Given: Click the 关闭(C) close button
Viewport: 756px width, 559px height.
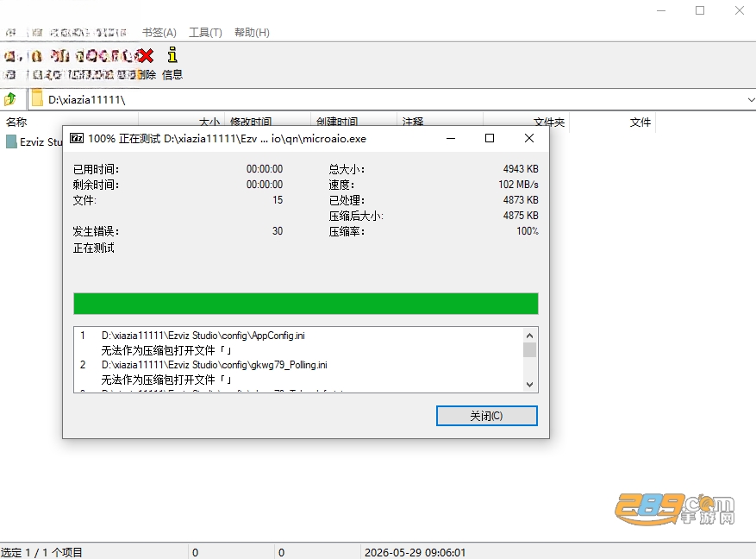Looking at the screenshot, I should [486, 416].
